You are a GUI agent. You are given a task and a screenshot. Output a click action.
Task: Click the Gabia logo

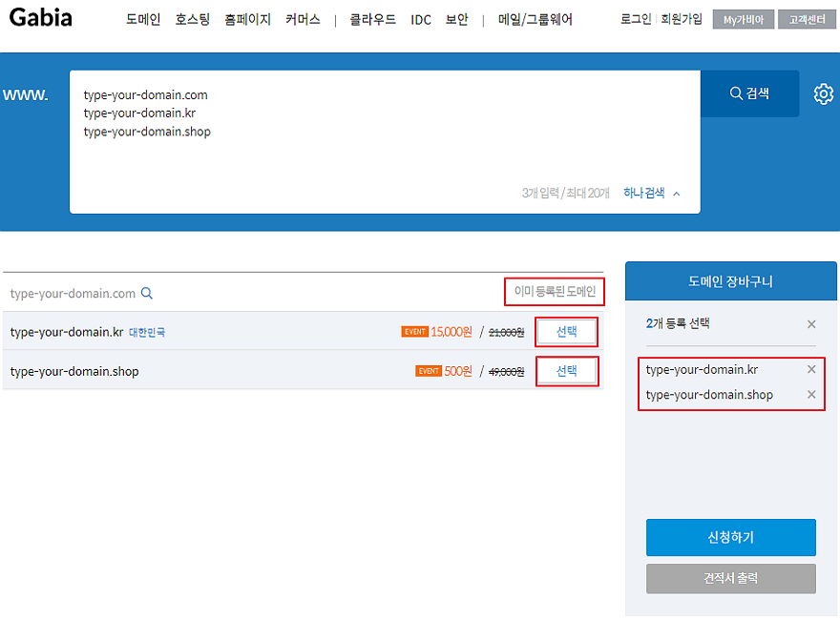point(40,18)
